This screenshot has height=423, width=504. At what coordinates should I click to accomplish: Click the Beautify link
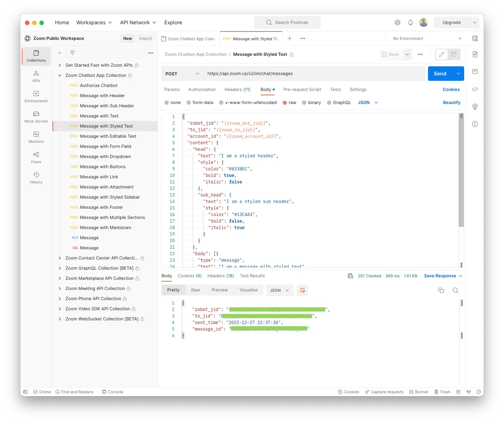coord(451,103)
